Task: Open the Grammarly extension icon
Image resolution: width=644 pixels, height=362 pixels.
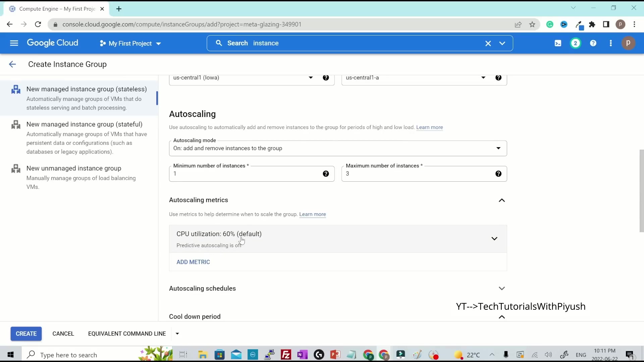Action: click(x=550, y=24)
